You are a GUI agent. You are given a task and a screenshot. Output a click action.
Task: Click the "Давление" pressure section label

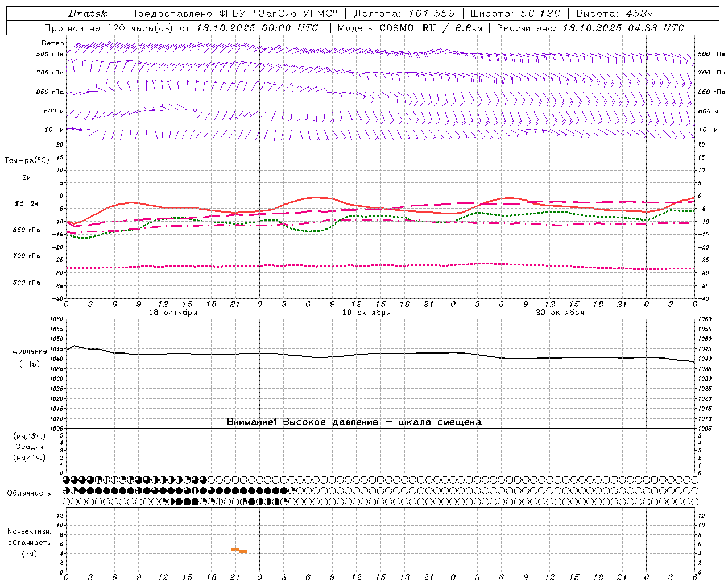click(30, 351)
